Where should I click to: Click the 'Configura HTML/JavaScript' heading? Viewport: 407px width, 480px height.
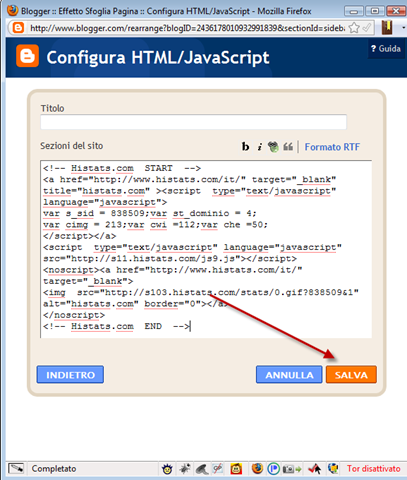coord(158,57)
